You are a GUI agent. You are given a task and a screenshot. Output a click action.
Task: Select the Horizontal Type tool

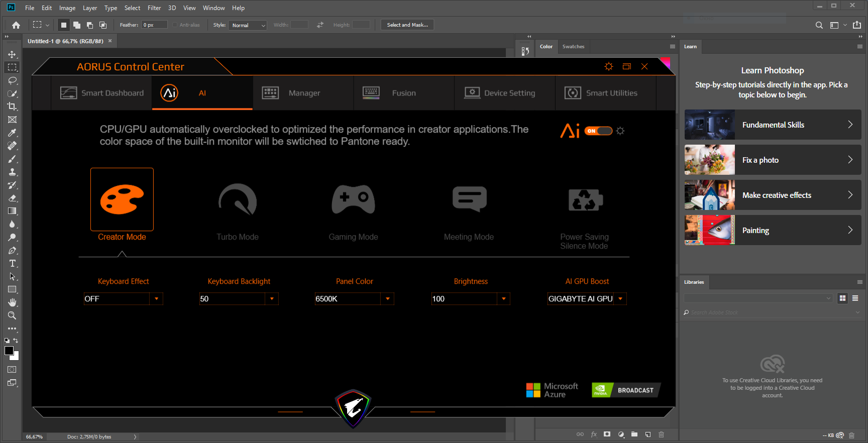click(x=12, y=263)
